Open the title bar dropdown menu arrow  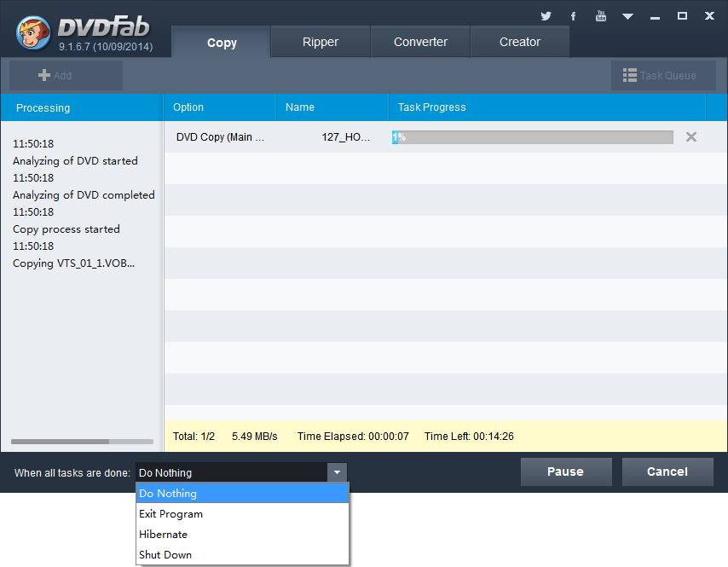click(x=627, y=17)
